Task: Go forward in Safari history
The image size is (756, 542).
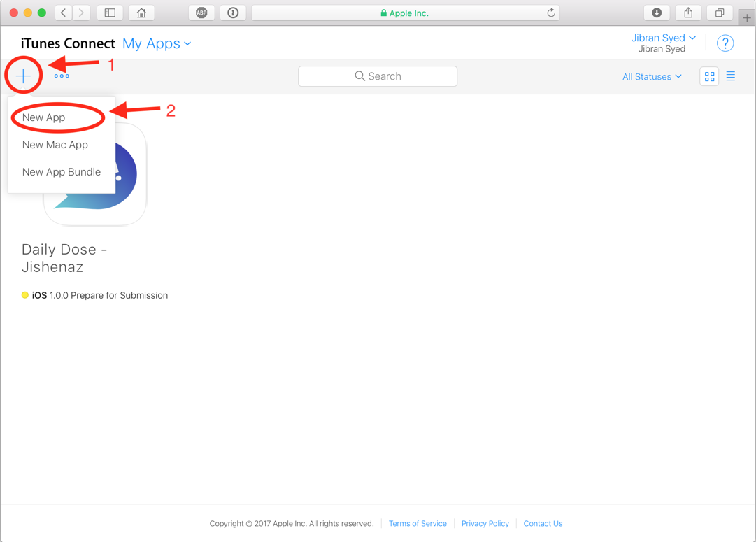Action: (82, 13)
